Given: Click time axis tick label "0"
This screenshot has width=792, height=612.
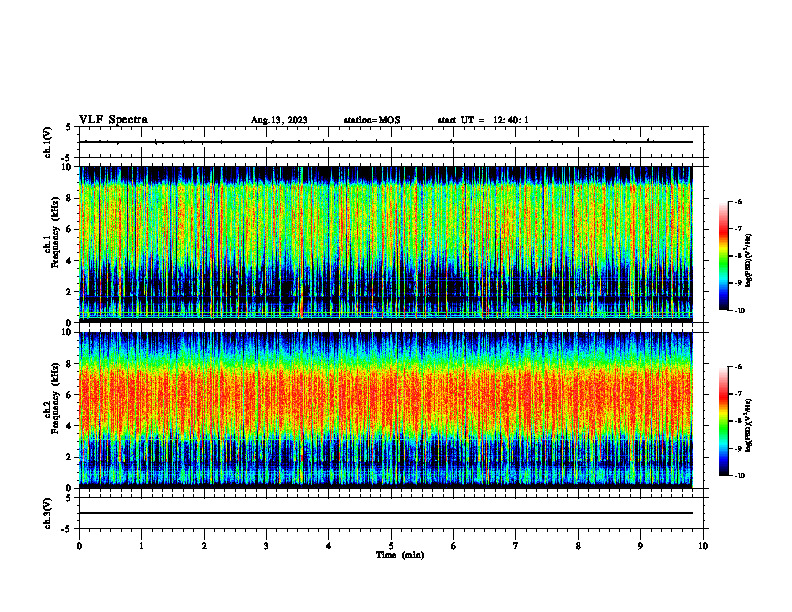Looking at the screenshot, I should pyautogui.click(x=79, y=546).
